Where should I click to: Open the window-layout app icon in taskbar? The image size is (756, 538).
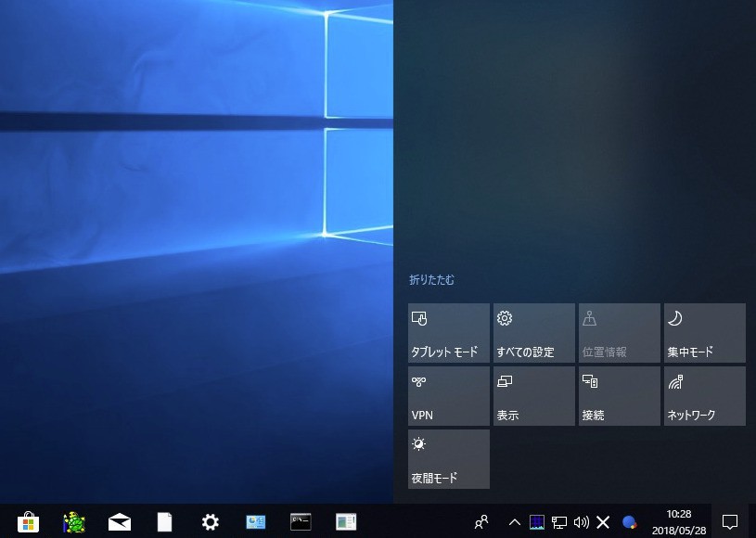pyautogui.click(x=346, y=522)
